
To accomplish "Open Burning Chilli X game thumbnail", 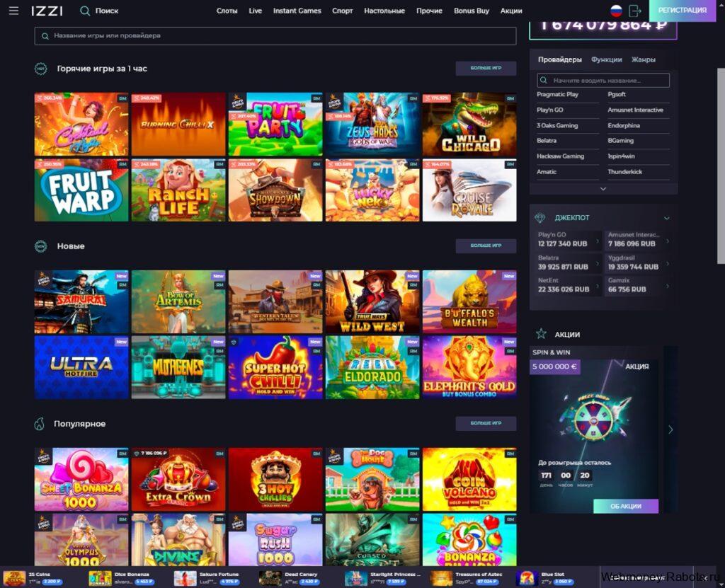I will click(x=178, y=125).
